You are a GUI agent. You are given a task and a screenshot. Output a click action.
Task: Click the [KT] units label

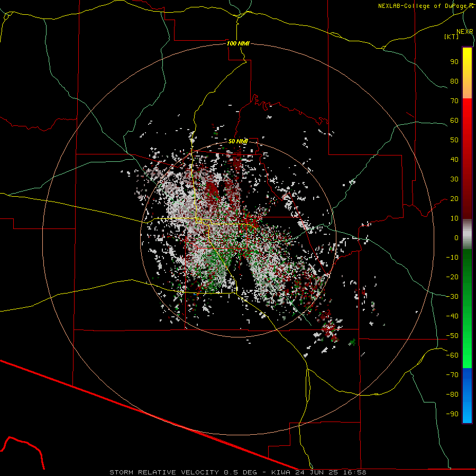(452, 36)
